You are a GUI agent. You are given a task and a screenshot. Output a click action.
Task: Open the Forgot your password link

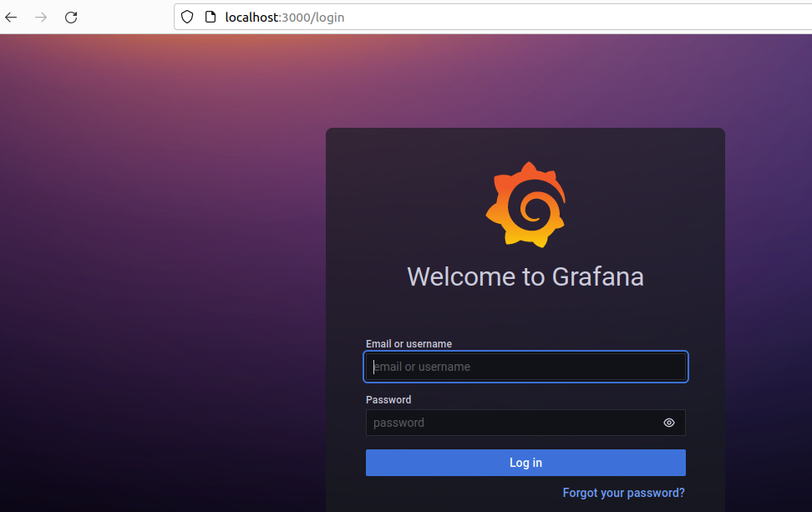pos(623,493)
